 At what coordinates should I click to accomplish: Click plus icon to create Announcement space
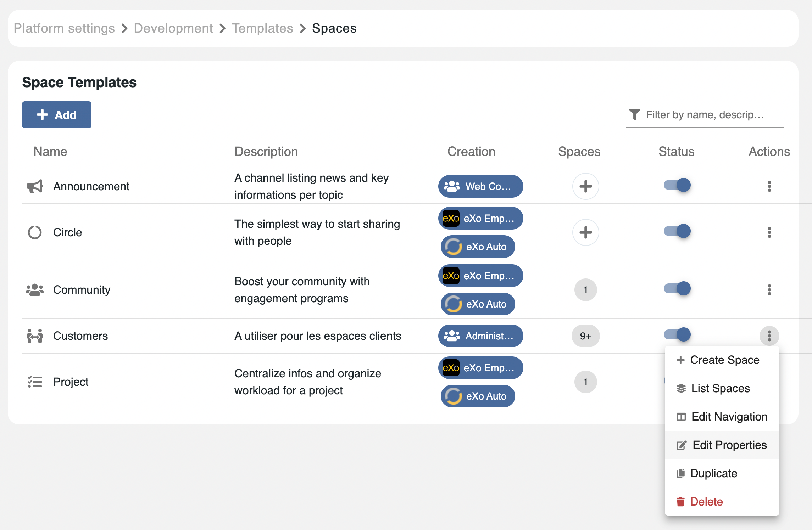(585, 186)
